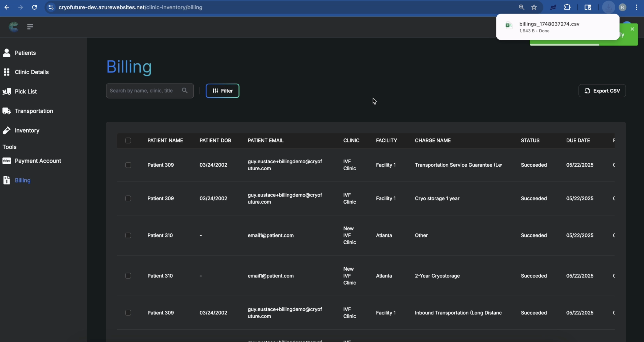
Task: Select the 2-Year Cryostorage row checkbox
Action: [128, 276]
